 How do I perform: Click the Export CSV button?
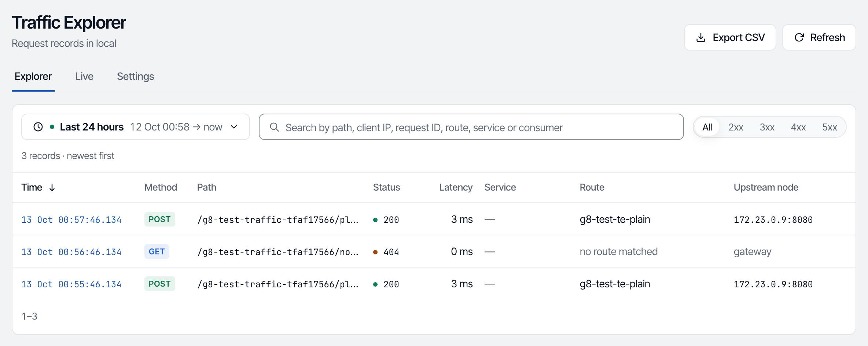(730, 37)
